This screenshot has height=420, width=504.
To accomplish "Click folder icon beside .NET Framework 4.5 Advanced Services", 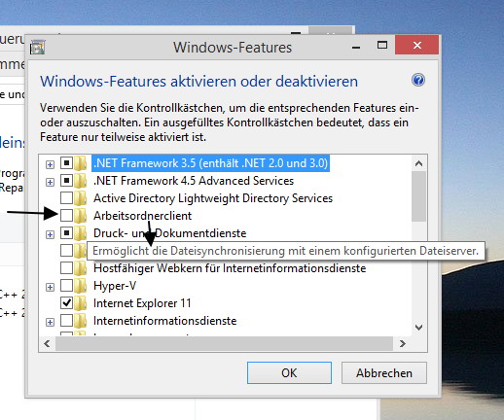I will pyautogui.click(x=80, y=181).
